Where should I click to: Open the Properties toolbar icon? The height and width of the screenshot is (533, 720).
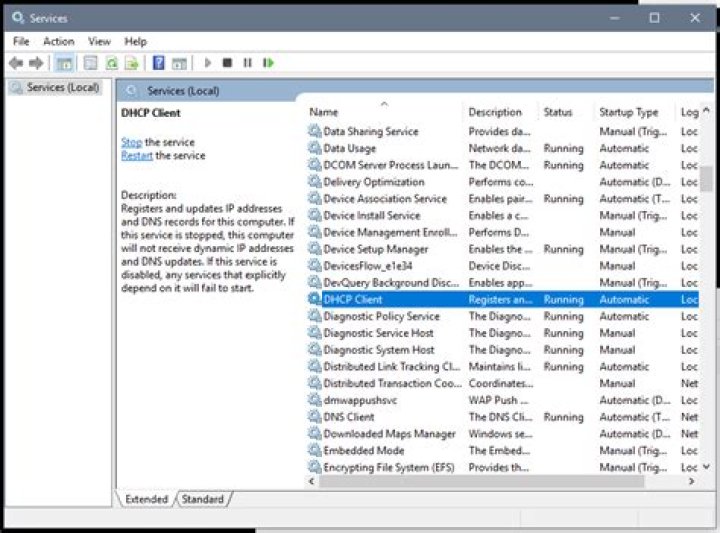tap(90, 63)
